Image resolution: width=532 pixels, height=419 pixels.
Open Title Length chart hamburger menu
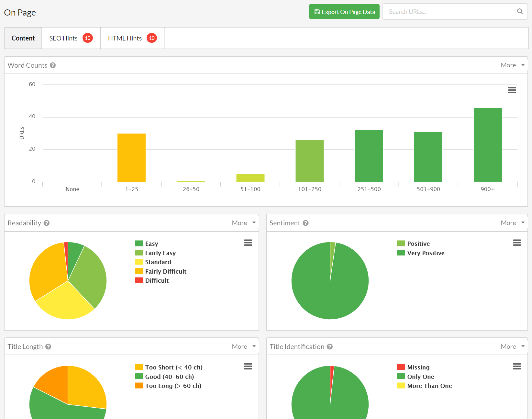[x=248, y=366]
